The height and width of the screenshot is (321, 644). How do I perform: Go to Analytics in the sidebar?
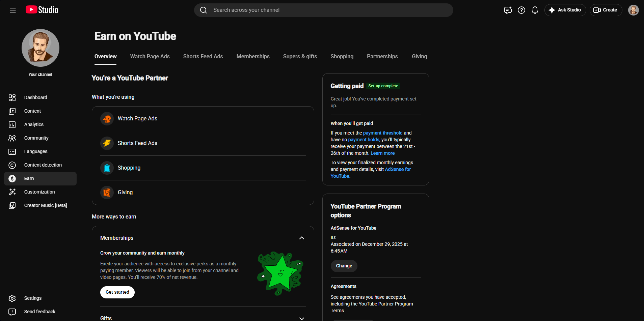click(41, 124)
